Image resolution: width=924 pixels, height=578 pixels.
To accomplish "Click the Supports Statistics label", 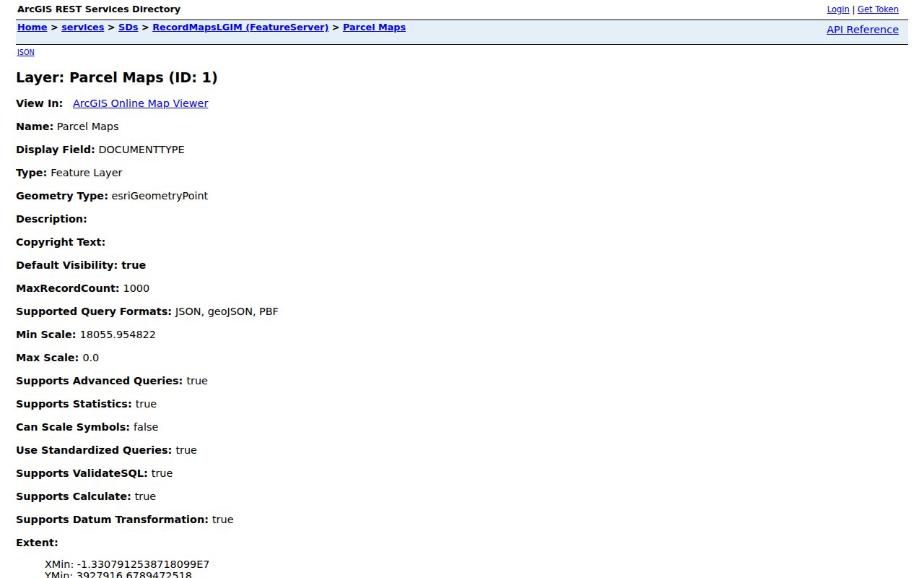I will click(74, 404).
